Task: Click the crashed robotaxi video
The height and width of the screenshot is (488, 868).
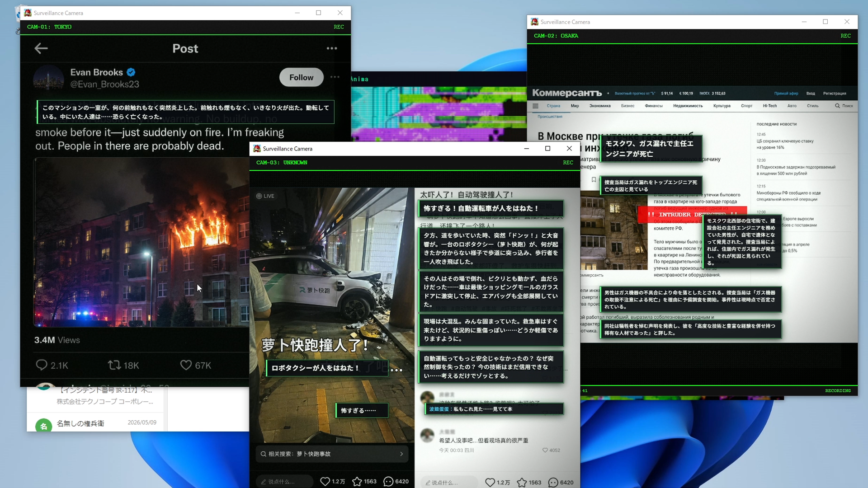Action: 332,315
